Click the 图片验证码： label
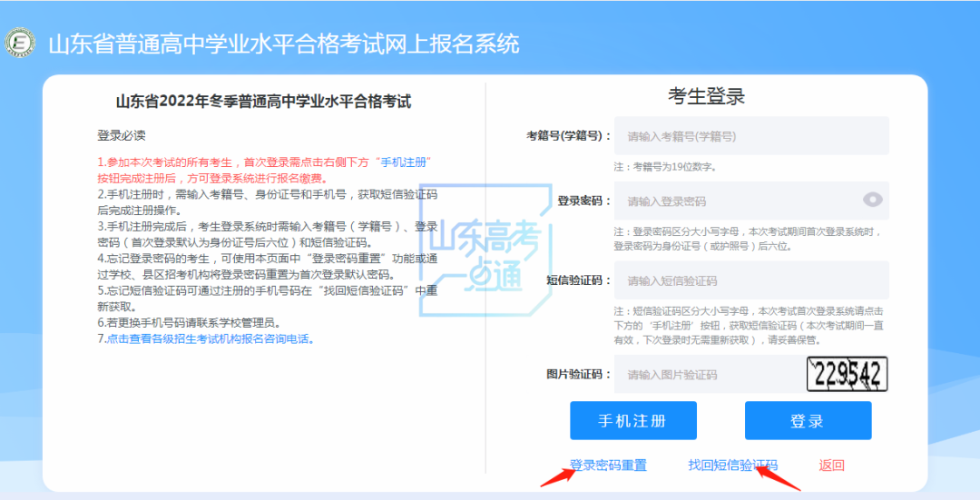The height and width of the screenshot is (500, 980). tap(579, 375)
